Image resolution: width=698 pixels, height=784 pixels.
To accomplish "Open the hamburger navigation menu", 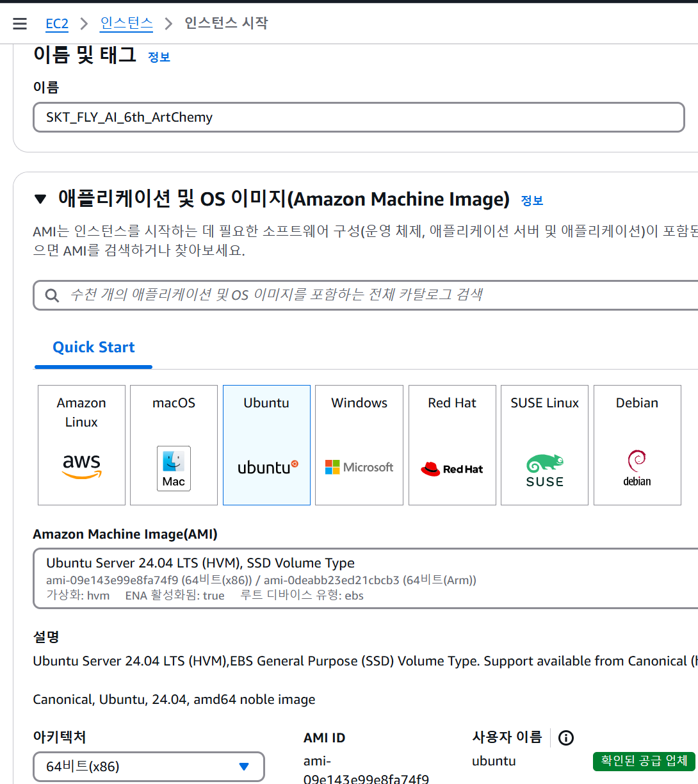I will (20, 24).
